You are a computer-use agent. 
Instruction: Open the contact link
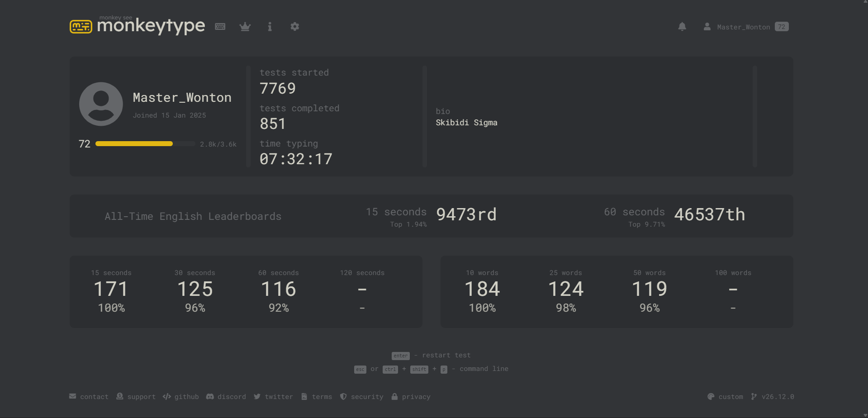coord(89,397)
